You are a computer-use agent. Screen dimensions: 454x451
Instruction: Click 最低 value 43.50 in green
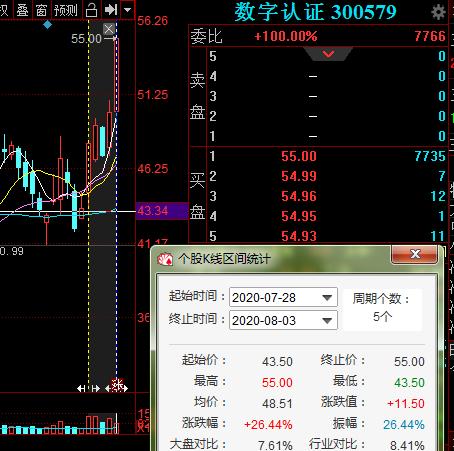[x=409, y=383]
